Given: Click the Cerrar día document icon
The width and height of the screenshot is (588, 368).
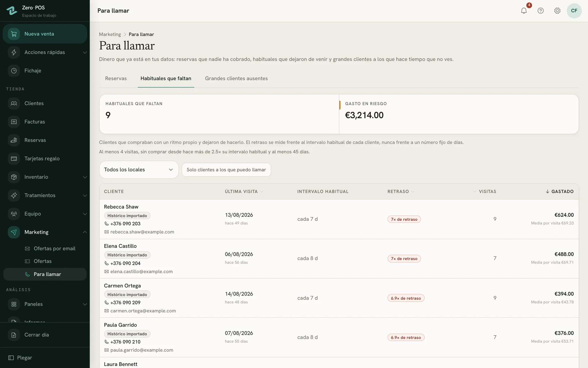Looking at the screenshot, I should [14, 335].
